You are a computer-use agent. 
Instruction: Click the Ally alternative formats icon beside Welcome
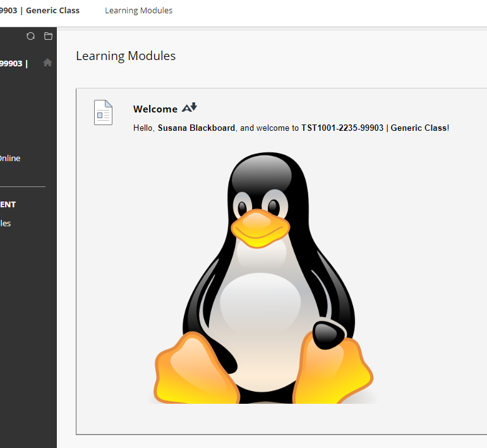pos(189,107)
